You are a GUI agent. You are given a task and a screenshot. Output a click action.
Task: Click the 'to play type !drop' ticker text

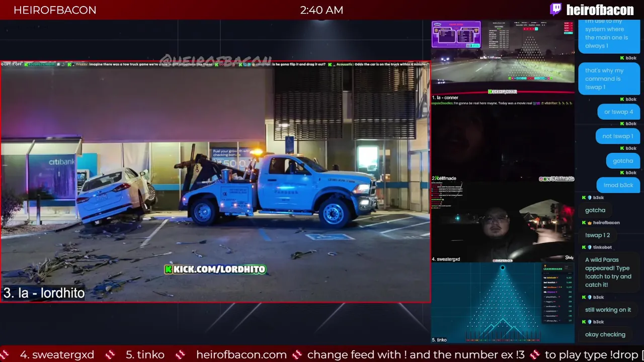coord(592,354)
